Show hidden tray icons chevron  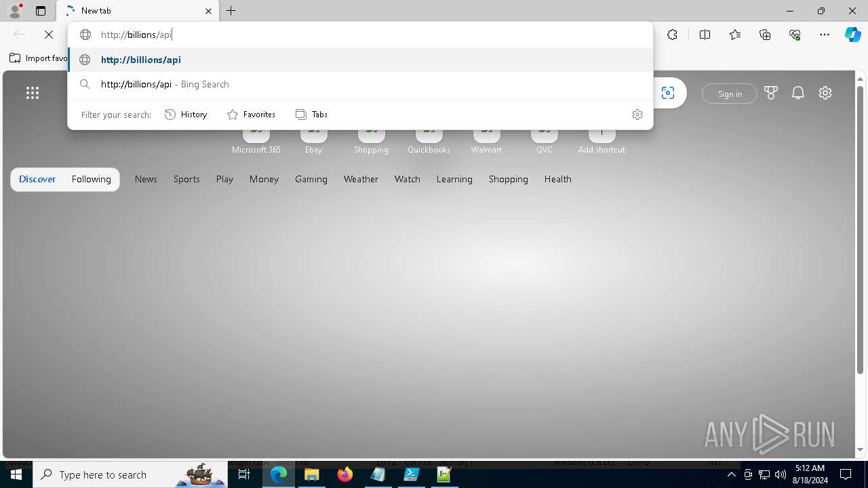(x=732, y=474)
